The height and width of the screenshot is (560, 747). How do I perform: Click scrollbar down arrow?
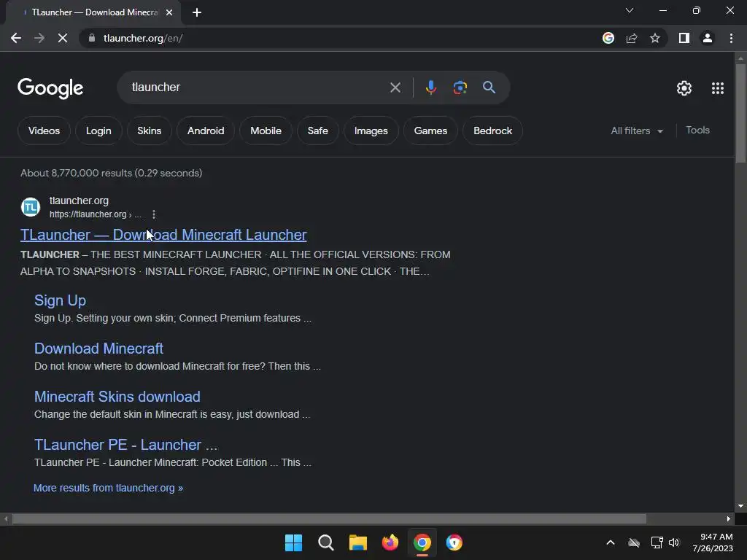(x=740, y=506)
